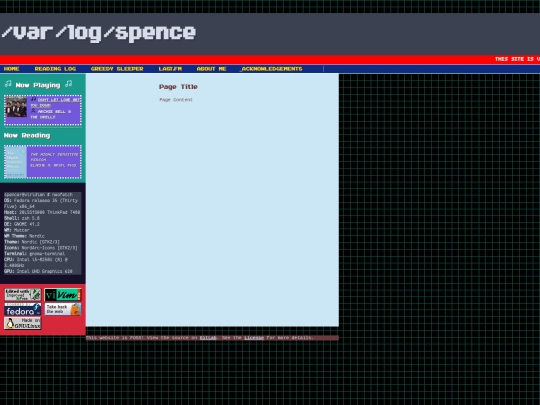Click the DE: GNOME 41.2 line

click(22, 224)
